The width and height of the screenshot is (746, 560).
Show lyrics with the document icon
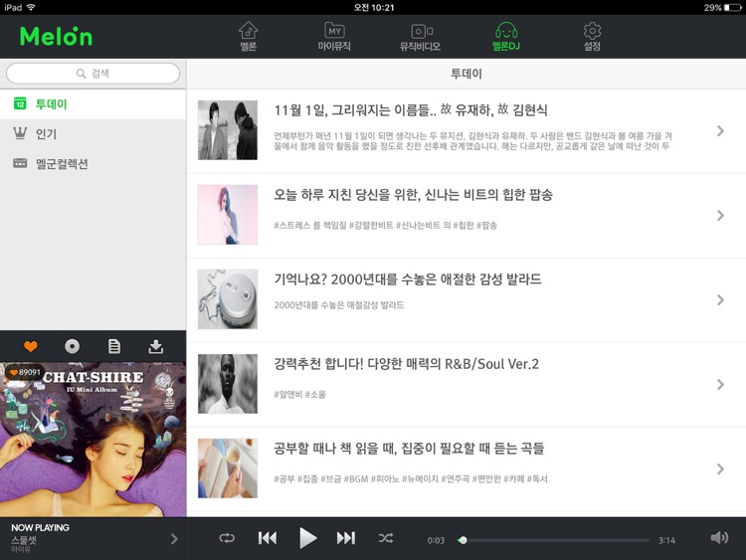coord(114,346)
